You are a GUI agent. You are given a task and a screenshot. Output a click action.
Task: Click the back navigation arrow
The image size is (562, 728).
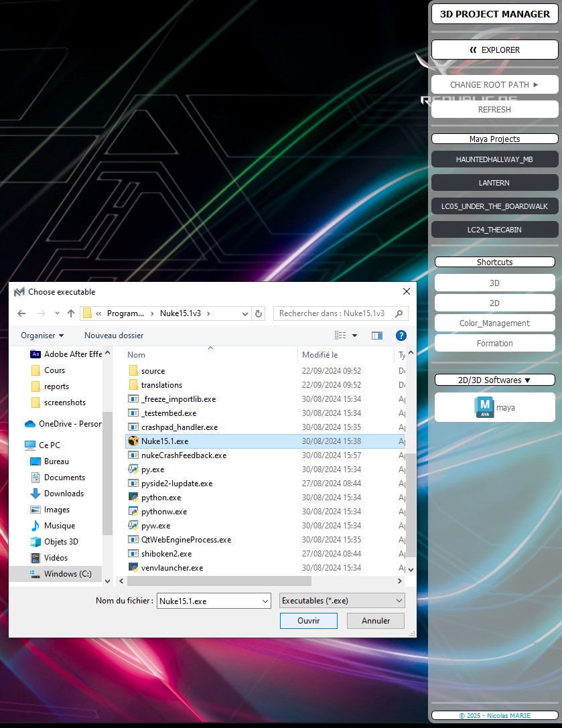(x=21, y=313)
